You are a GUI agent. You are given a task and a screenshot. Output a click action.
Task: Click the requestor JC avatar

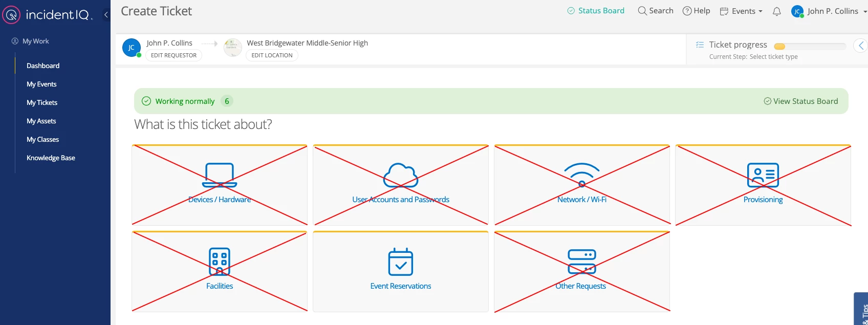click(132, 48)
